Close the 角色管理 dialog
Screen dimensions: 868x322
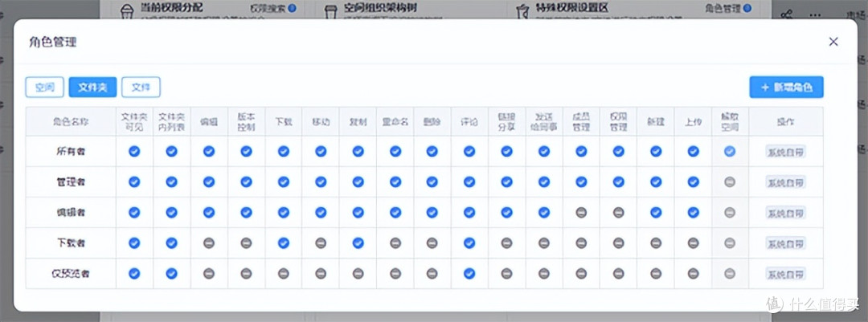[x=833, y=42]
